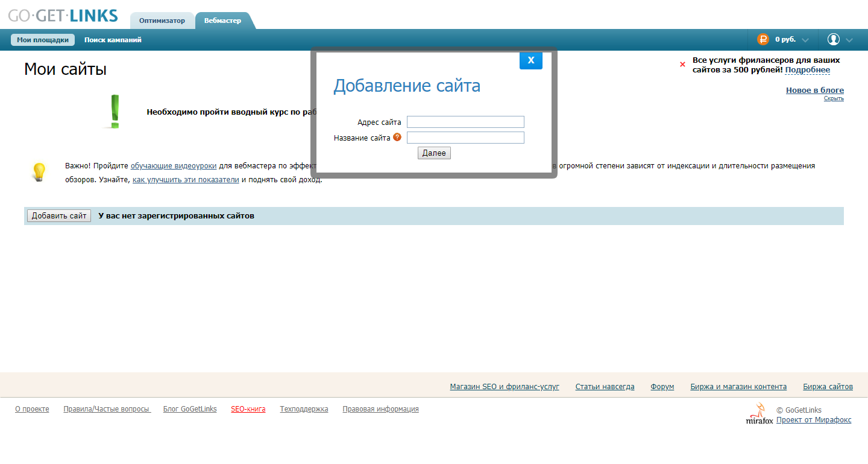
Task: Close the Добавление сайта dialog
Action: [x=530, y=60]
